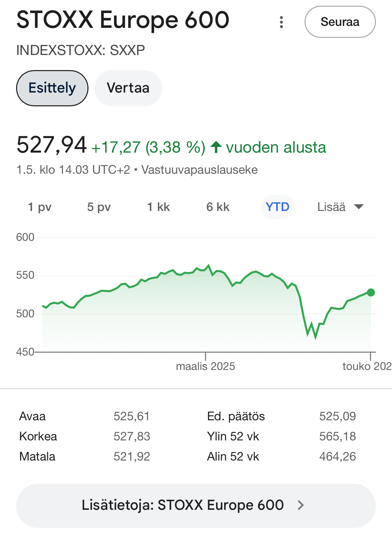Select the 1 kk time range
Screen dimensions: 392x541
(158, 207)
